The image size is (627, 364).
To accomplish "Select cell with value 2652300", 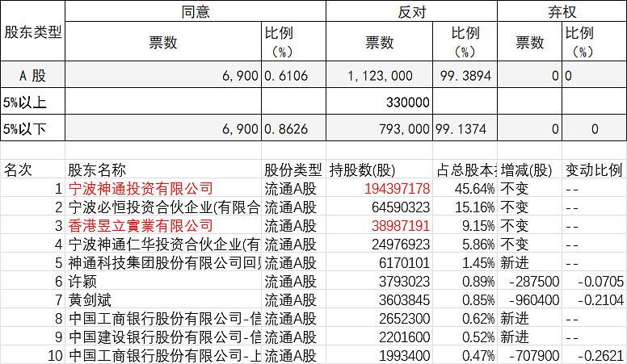I will (x=379, y=318).
